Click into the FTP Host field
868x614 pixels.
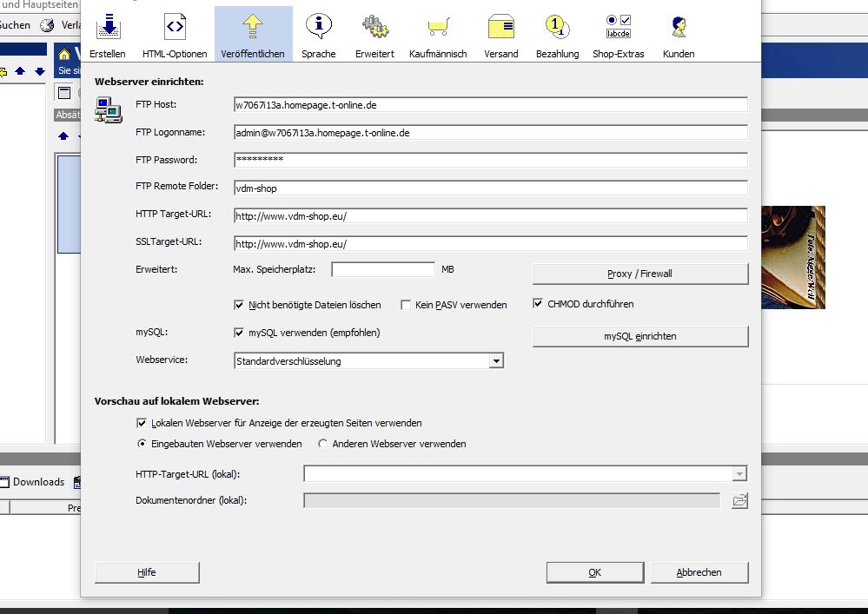(x=490, y=105)
